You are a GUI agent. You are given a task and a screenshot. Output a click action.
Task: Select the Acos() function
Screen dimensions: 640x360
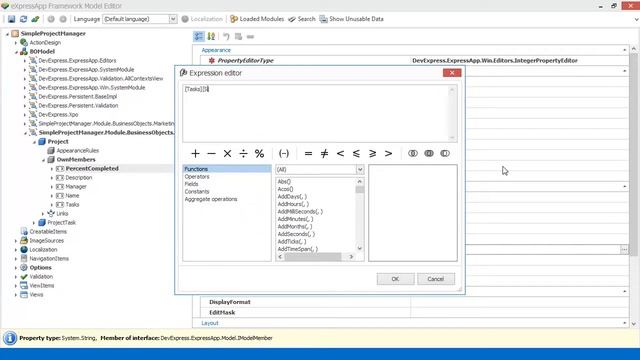pyautogui.click(x=285, y=189)
